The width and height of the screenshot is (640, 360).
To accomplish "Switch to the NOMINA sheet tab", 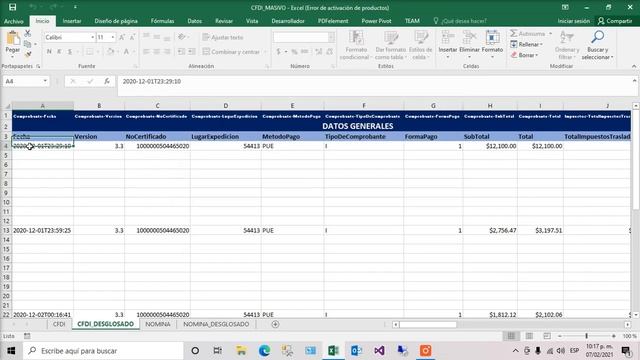I will coord(158,324).
